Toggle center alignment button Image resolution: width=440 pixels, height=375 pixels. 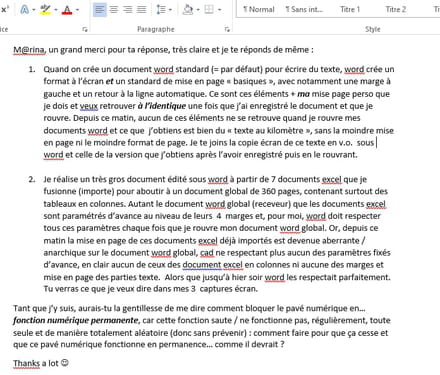114,9
